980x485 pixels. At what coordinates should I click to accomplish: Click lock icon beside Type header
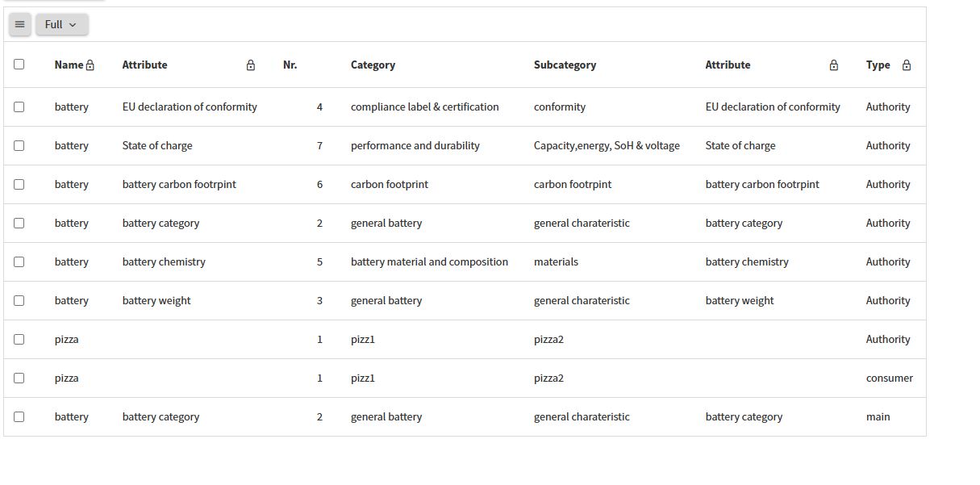coord(907,65)
